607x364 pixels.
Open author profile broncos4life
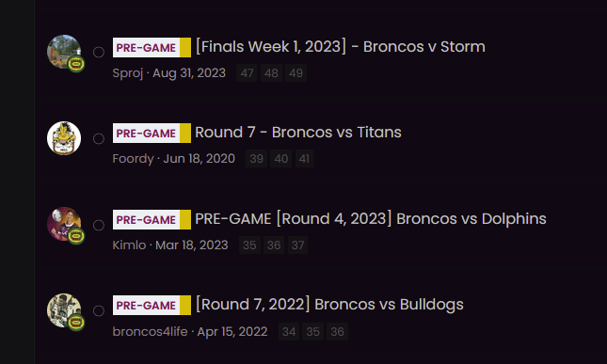(151, 332)
